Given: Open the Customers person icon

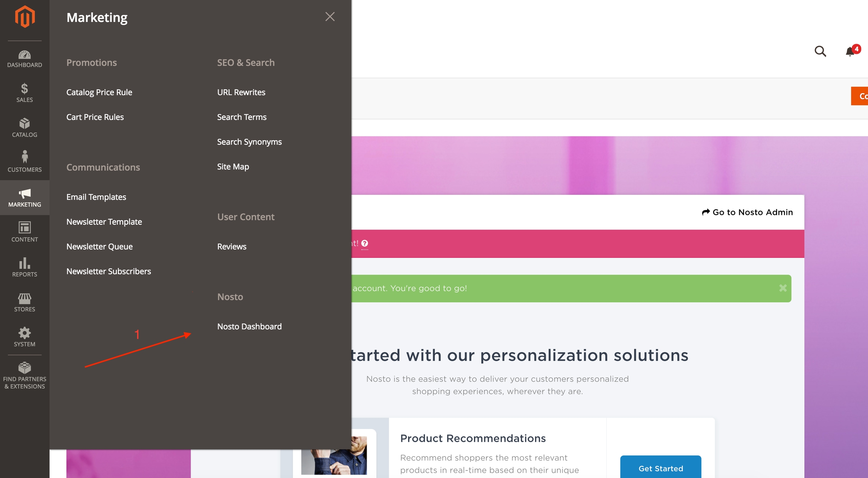Looking at the screenshot, I should click(24, 157).
